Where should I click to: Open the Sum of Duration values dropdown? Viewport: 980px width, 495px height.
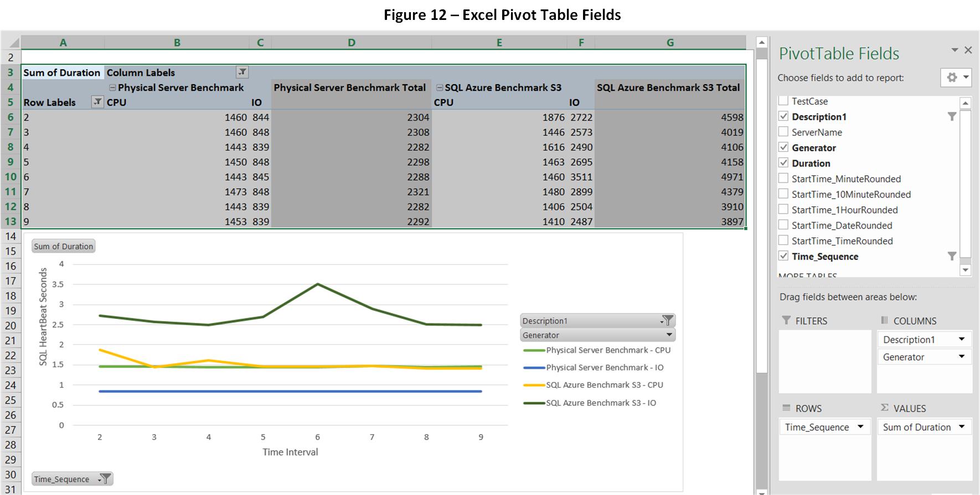tap(962, 427)
